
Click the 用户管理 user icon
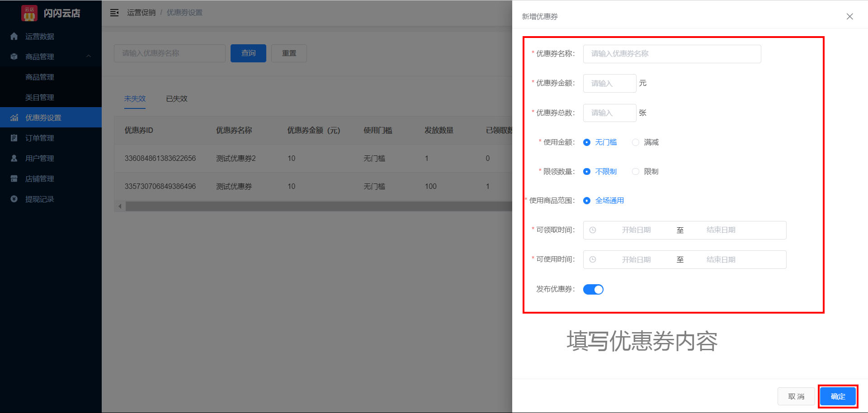tap(14, 158)
